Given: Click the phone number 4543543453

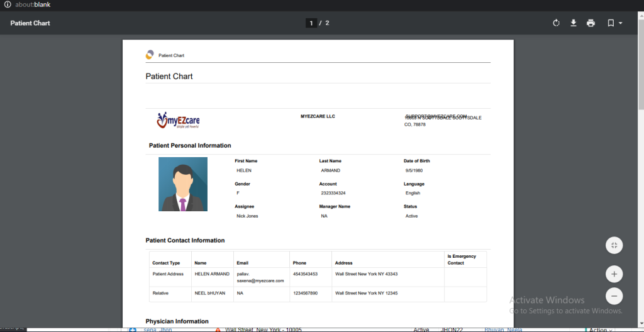Looking at the screenshot, I should coord(305,274).
